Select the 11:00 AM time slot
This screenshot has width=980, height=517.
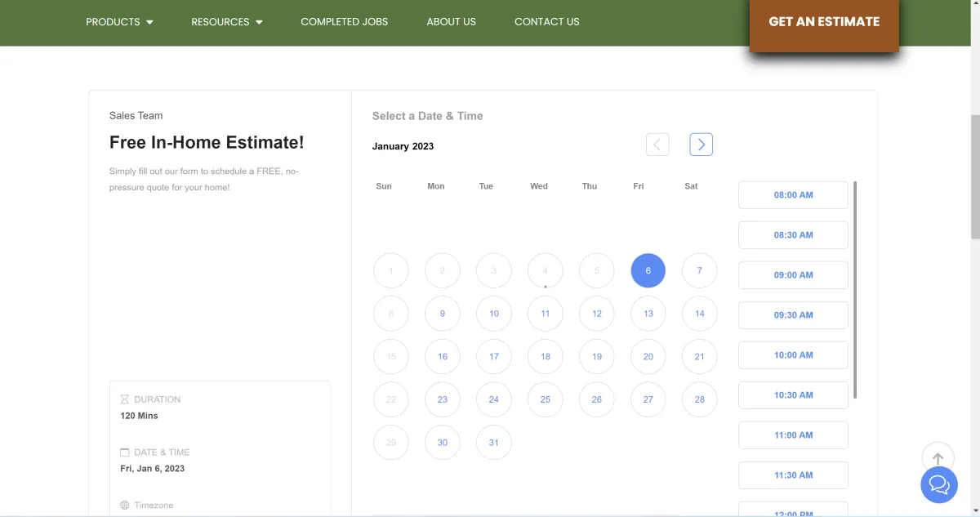[x=793, y=435]
